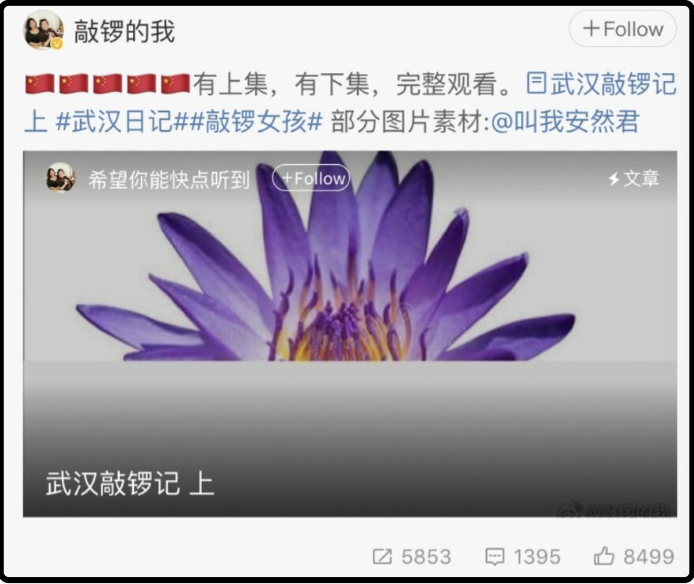Click the 5853 repost count
The image size is (694, 584).
point(426,557)
